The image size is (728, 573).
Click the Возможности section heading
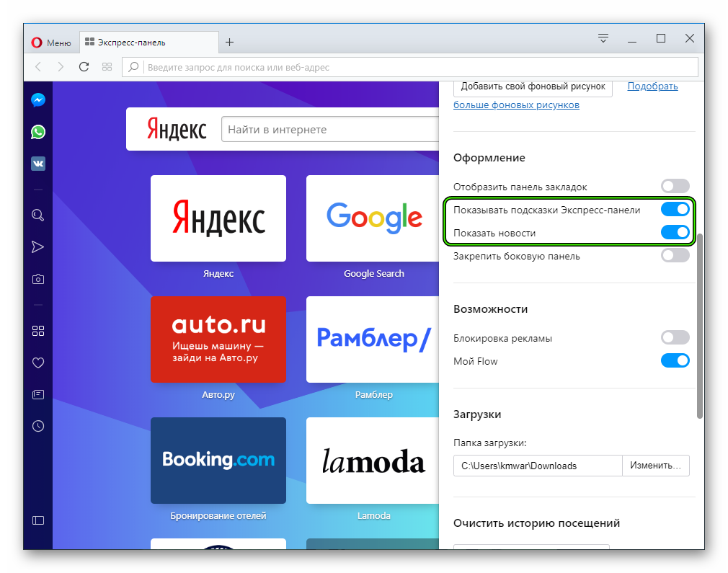point(491,309)
